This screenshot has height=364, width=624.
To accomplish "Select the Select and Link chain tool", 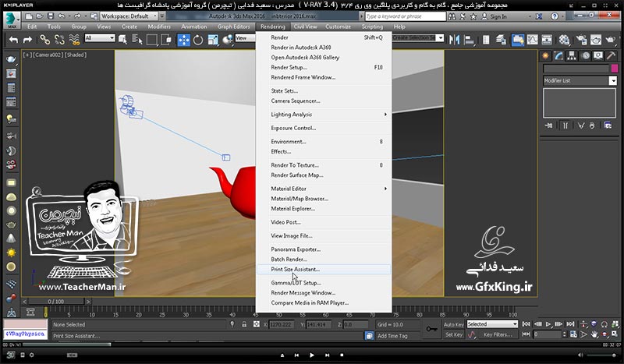I will [x=44, y=40].
